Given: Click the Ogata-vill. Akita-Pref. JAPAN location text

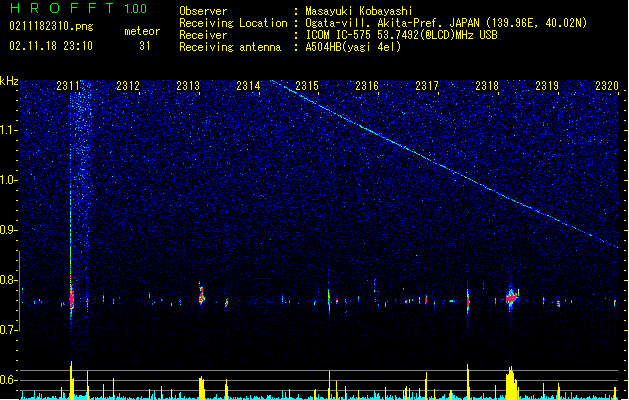Looking at the screenshot, I should pos(446,23).
